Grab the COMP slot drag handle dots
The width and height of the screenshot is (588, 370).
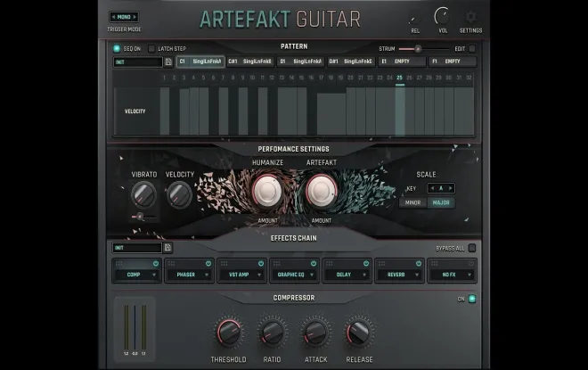[119, 264]
